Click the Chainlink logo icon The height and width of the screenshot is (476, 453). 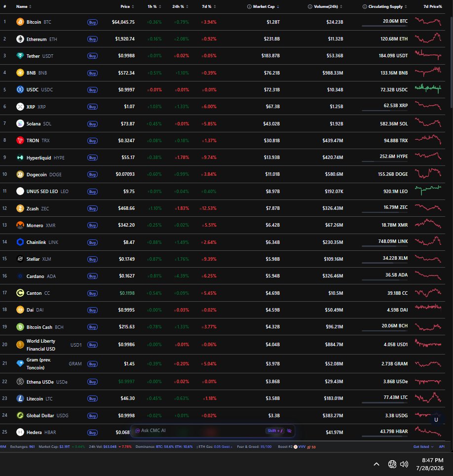pos(20,242)
